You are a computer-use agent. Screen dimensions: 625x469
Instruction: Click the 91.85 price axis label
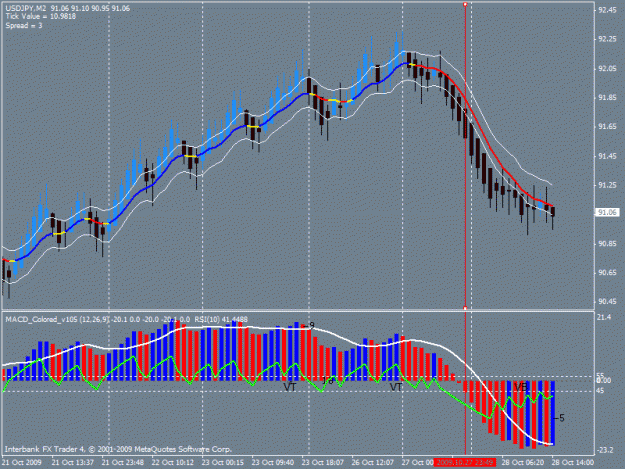point(607,98)
